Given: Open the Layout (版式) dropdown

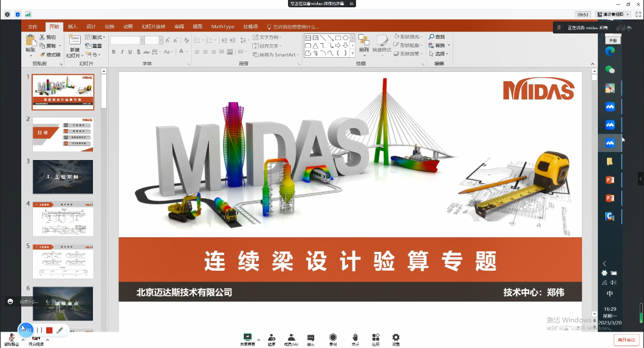Looking at the screenshot, I should click(95, 37).
